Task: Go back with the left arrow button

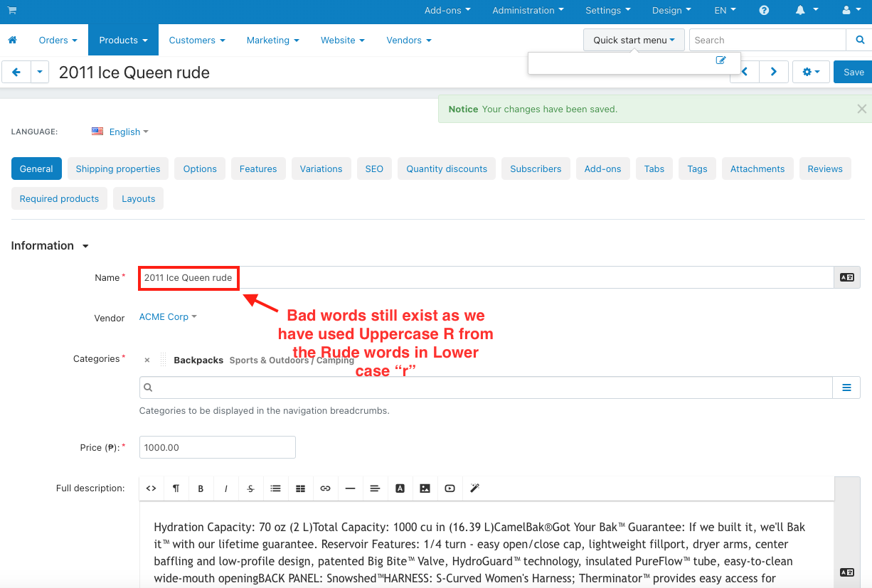Action: [16, 72]
